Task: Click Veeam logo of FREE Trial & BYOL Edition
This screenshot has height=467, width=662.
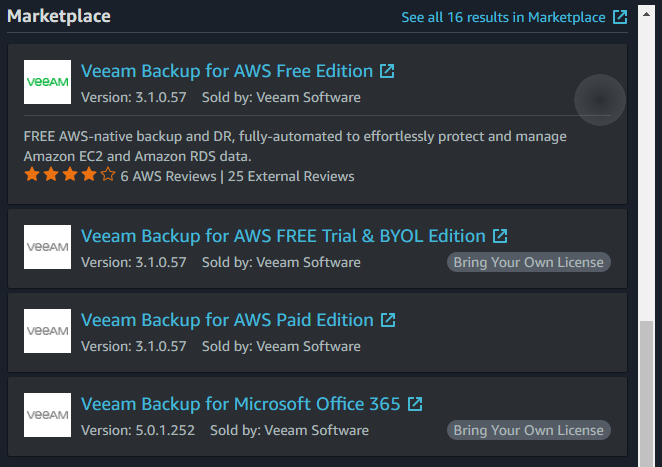Action: 47,247
